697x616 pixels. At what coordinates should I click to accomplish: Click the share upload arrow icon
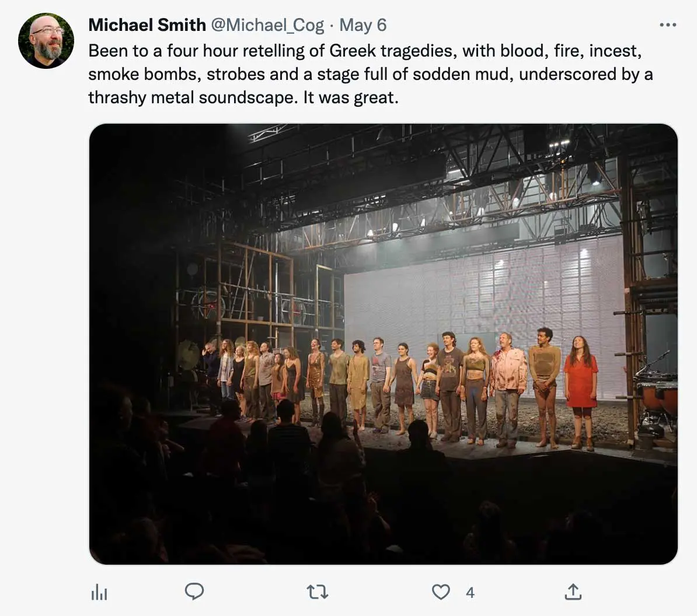tap(573, 591)
